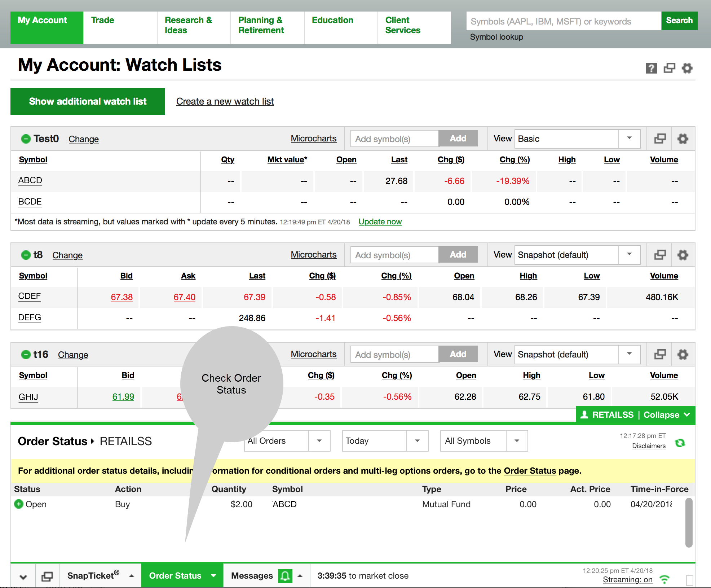Click the popout icon for t16 watchlist
The width and height of the screenshot is (711, 588).
[x=660, y=355]
